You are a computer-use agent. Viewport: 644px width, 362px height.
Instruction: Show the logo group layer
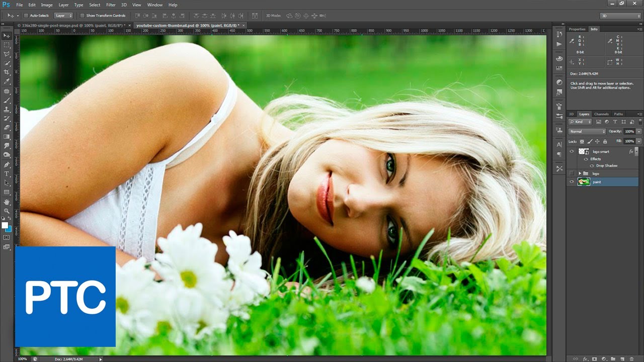(572, 173)
